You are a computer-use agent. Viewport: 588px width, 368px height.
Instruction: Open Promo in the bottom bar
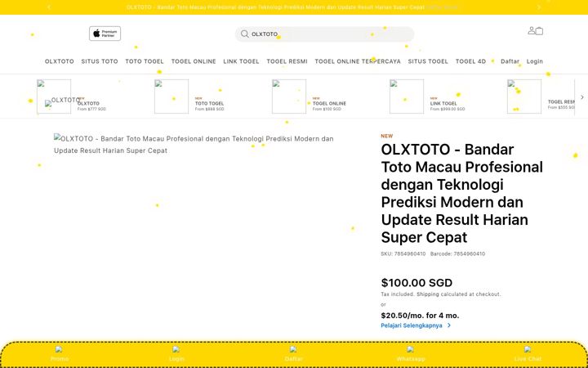[x=60, y=354]
